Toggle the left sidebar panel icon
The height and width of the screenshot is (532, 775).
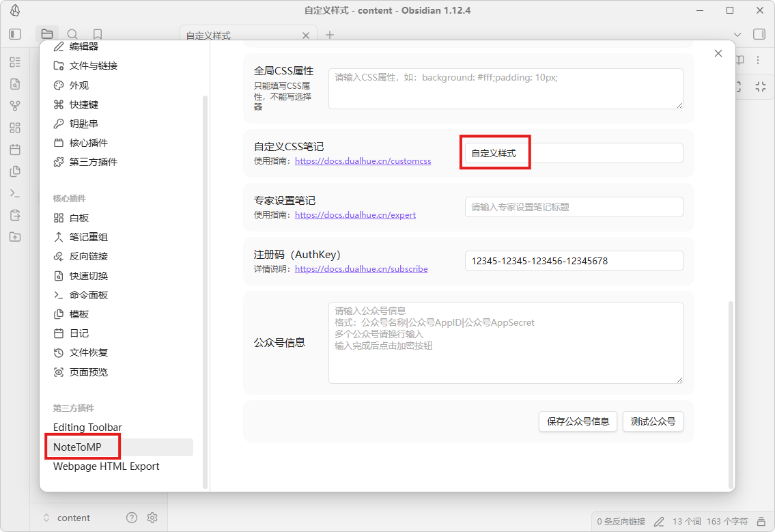click(15, 34)
